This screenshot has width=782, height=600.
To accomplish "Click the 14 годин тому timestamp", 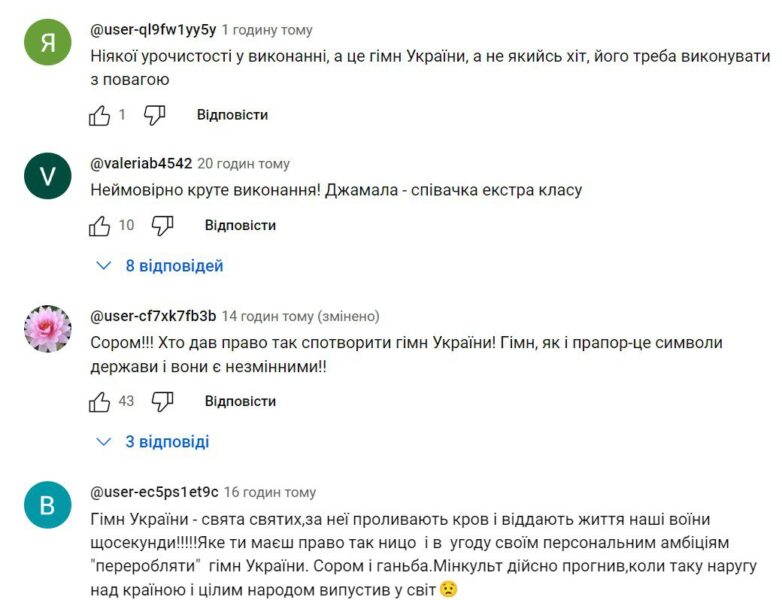I will (267, 316).
